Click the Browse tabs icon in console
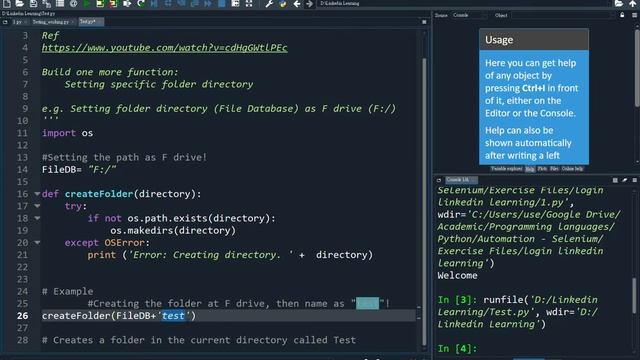The height and width of the screenshot is (360, 640). point(439,180)
